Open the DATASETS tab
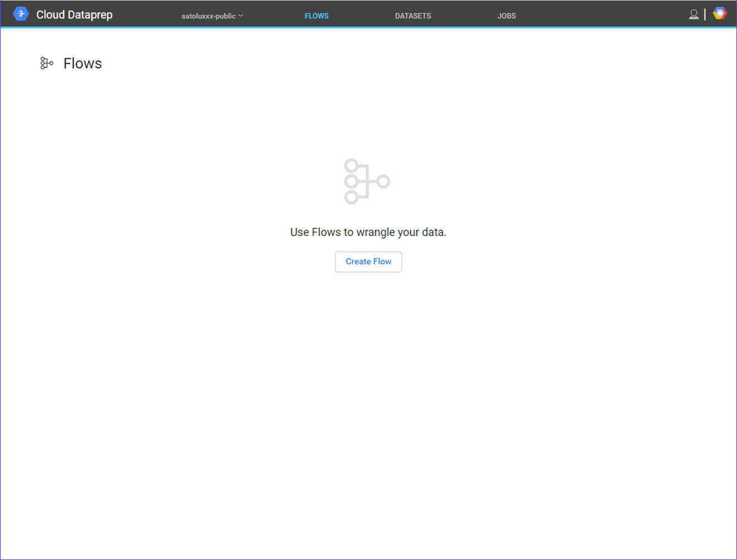 413,16
